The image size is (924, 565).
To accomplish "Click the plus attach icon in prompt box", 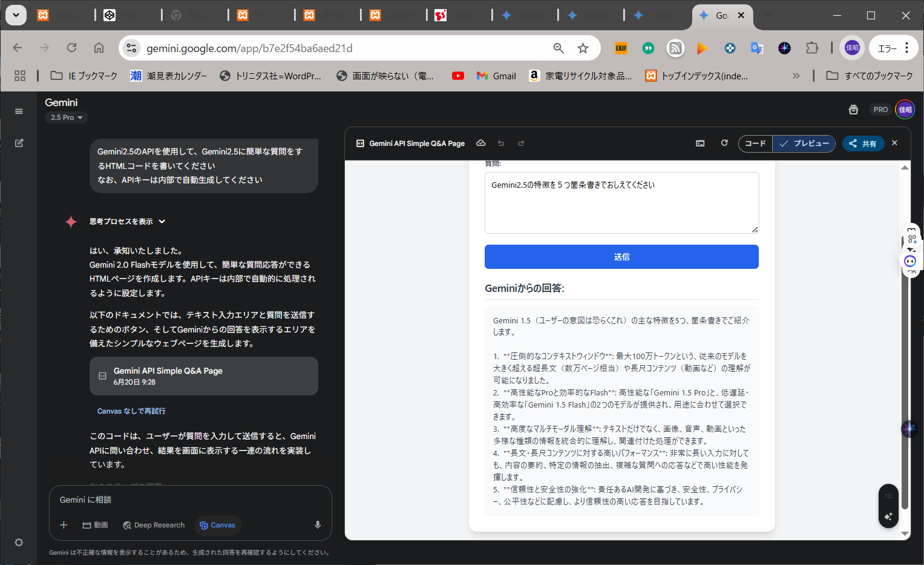I will pyautogui.click(x=64, y=525).
